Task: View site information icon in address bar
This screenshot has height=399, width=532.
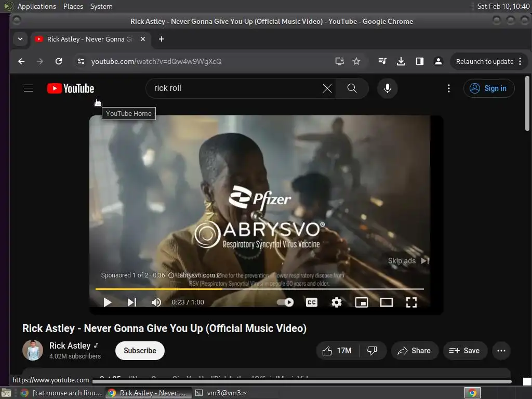Action: tap(81, 61)
